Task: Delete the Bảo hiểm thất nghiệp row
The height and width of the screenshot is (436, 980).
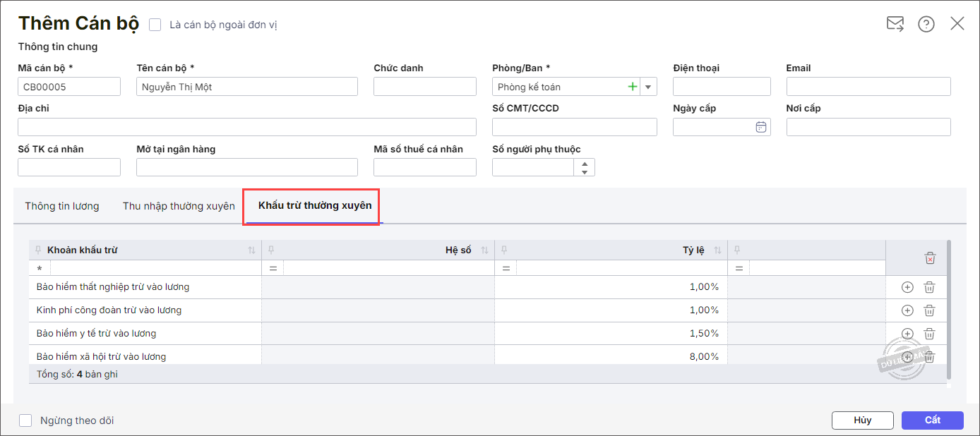Action: (930, 287)
